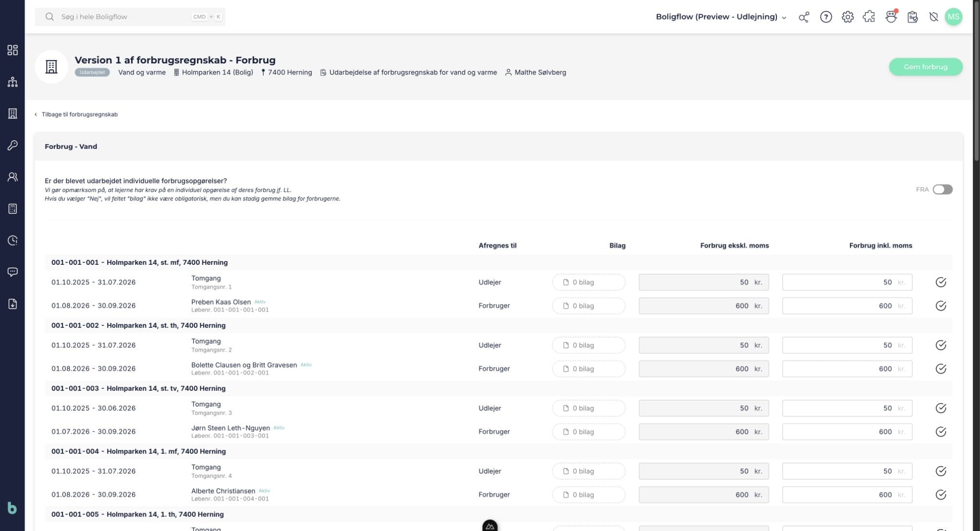Image resolution: width=980 pixels, height=531 pixels.
Task: Open 0 bilag for Tomgangsnr. 1
Action: tap(589, 282)
